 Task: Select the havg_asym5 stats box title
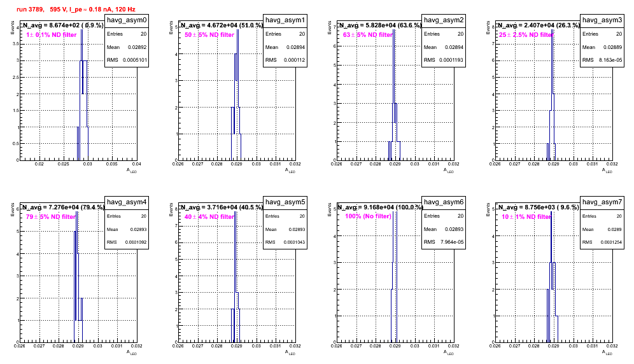coord(285,202)
